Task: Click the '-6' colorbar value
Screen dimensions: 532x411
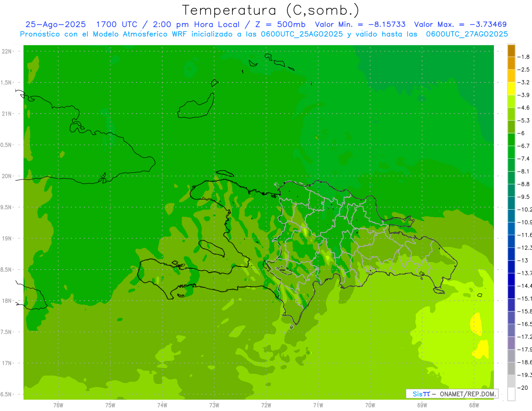Action: 521,133
